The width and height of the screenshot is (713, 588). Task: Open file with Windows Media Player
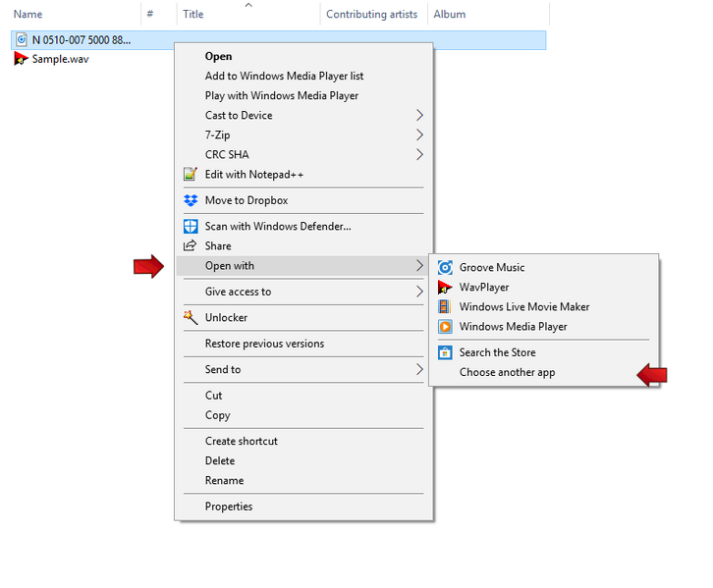(x=543, y=327)
